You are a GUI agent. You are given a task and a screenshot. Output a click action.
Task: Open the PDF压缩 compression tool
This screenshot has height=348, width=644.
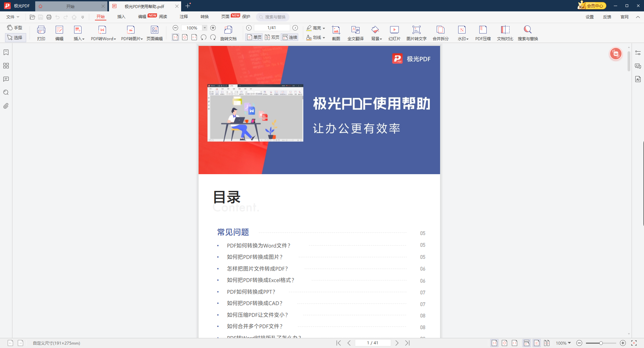point(483,32)
